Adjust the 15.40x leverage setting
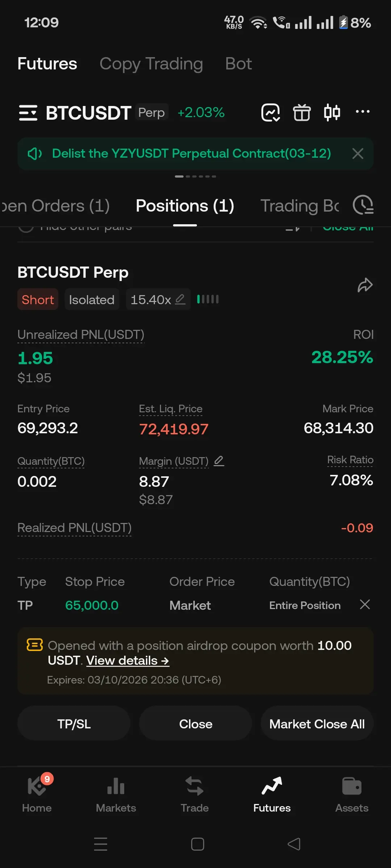Image resolution: width=391 pixels, height=868 pixels. [158, 299]
